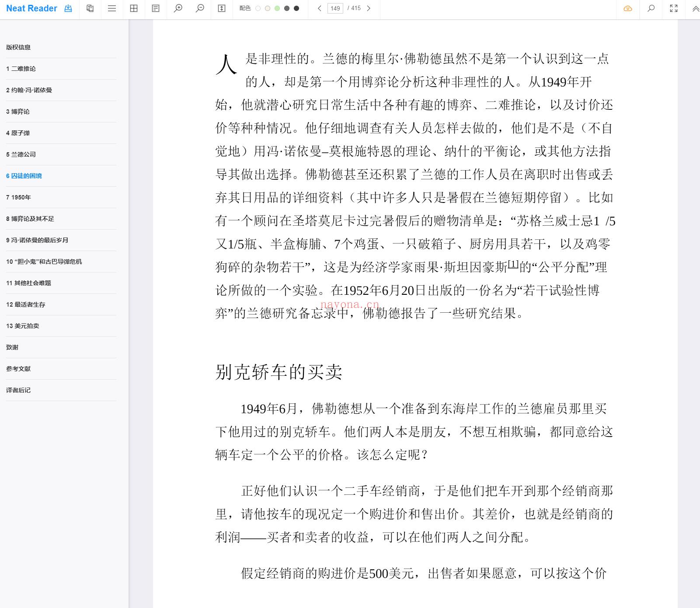Open the search magnifier icon

coord(651,8)
